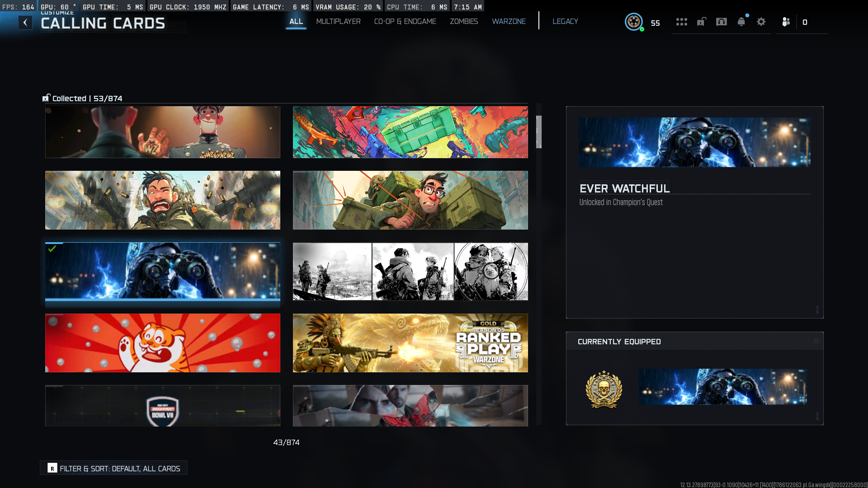Click the party count 0

click(x=805, y=22)
